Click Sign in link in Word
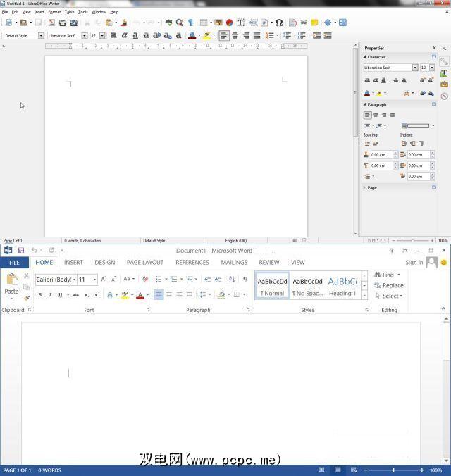Viewport: 451px width, 476px height. [x=414, y=263]
